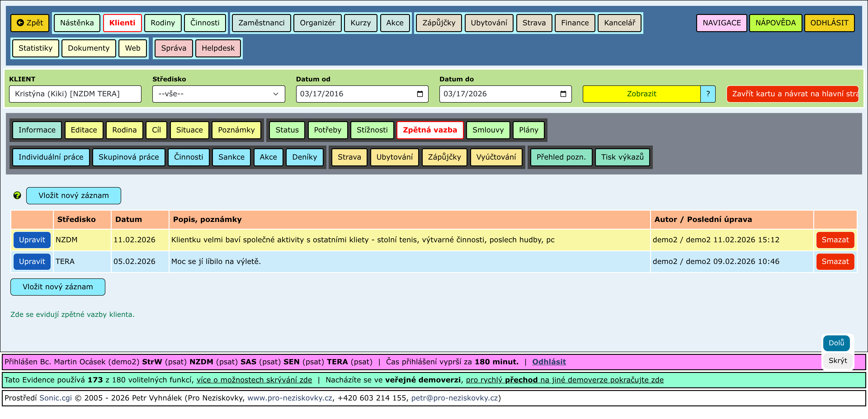Open the Individuální práce tab
868x419 pixels.
click(51, 157)
